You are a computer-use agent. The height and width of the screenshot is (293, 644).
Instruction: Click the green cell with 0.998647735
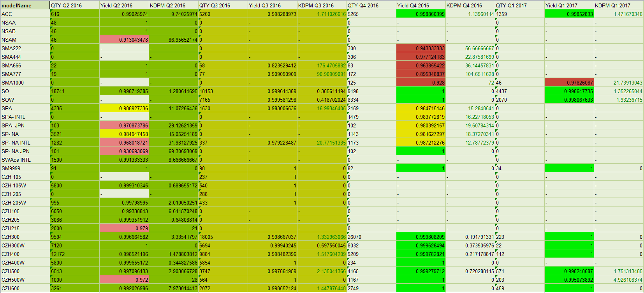pos(569,91)
